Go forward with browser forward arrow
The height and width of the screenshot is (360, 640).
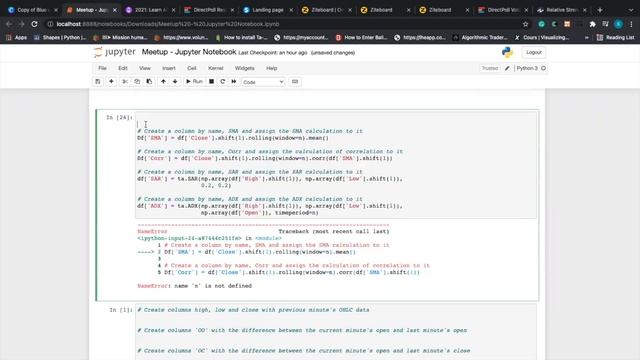22,24
